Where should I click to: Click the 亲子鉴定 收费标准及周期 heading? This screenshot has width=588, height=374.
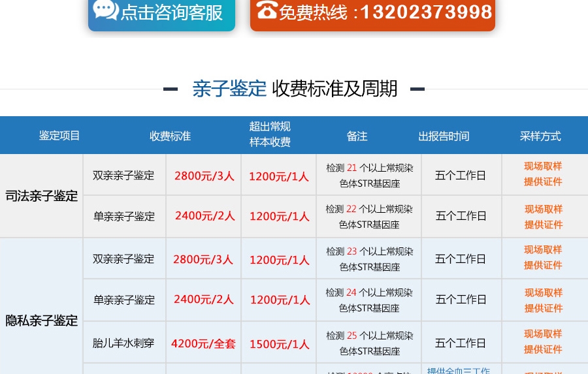point(295,89)
